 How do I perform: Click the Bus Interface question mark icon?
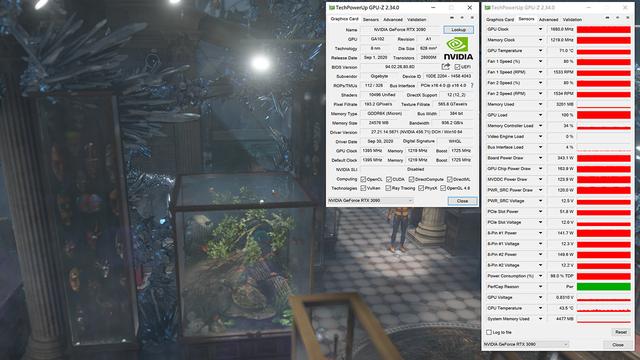click(x=472, y=85)
